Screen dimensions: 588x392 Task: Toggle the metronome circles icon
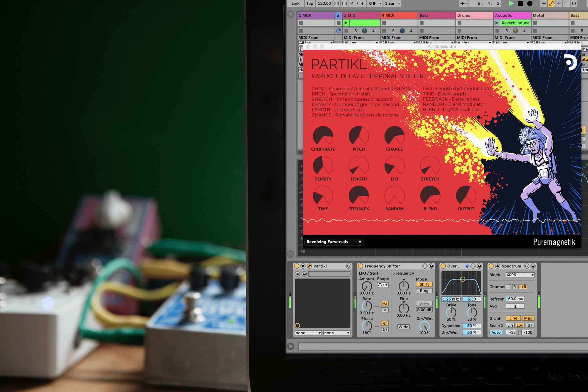[372, 4]
